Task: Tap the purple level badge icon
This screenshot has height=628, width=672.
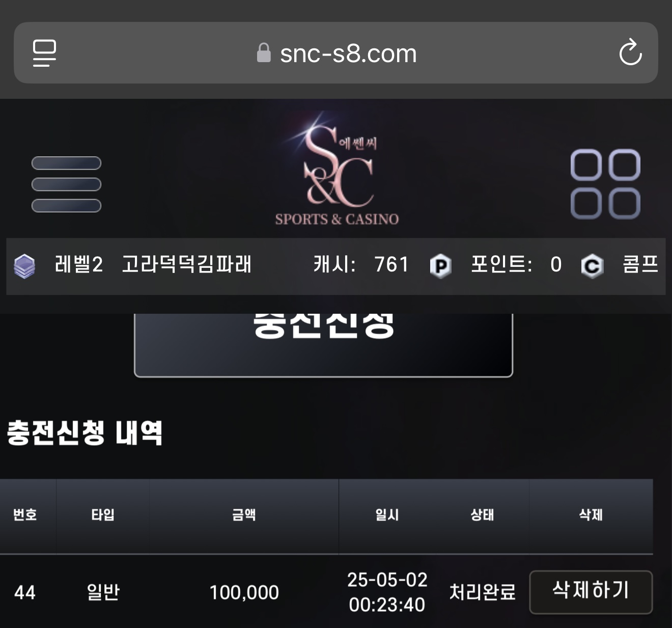Action: [24, 266]
